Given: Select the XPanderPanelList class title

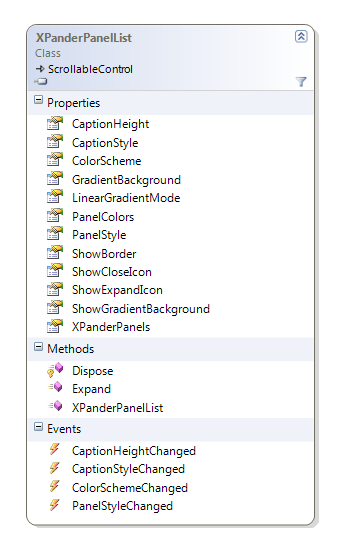Looking at the screenshot, I should tap(84, 38).
